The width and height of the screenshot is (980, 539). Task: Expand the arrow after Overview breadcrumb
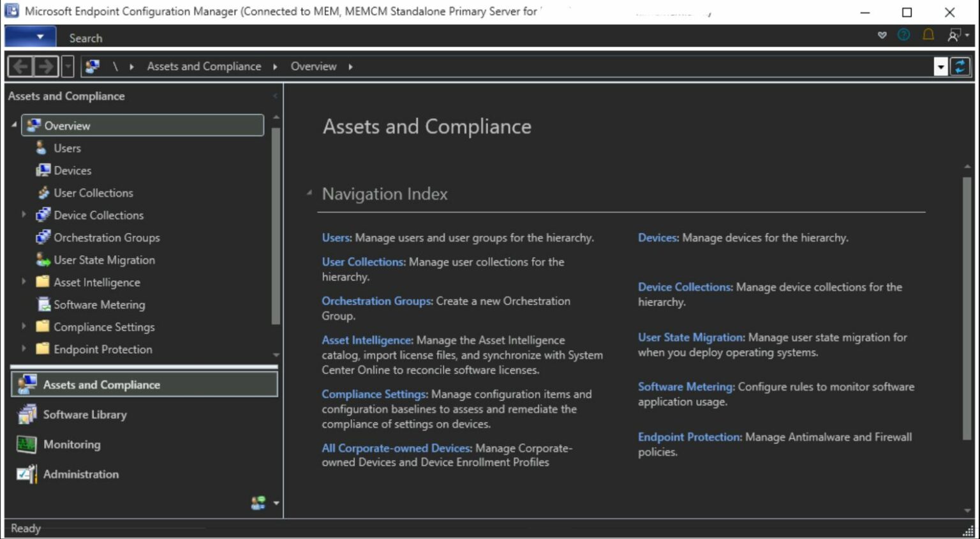pos(350,66)
